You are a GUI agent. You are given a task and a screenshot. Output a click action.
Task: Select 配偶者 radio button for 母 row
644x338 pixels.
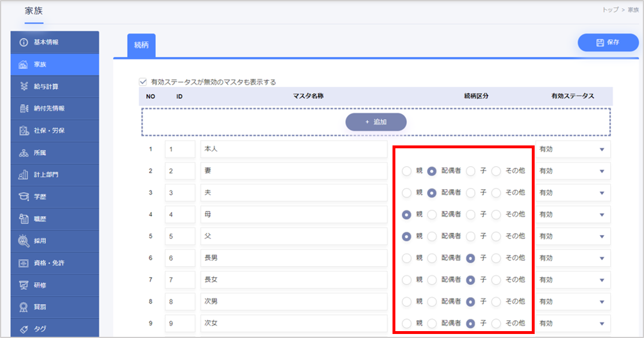pyautogui.click(x=432, y=214)
